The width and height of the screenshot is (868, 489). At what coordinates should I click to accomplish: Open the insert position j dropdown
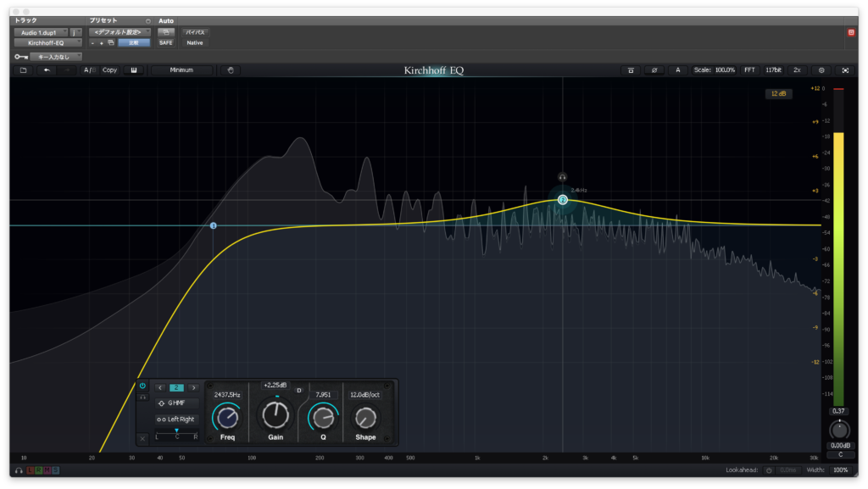coord(75,33)
